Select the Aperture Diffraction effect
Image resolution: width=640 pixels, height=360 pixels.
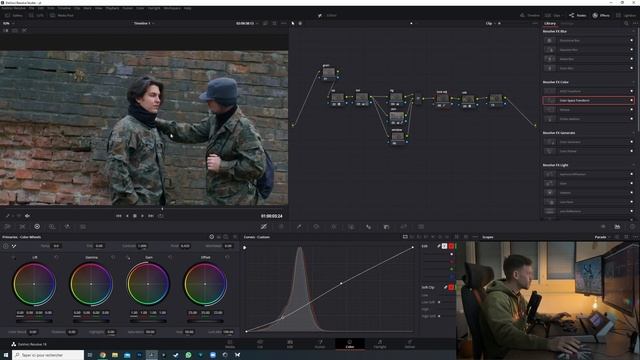[x=588, y=174]
